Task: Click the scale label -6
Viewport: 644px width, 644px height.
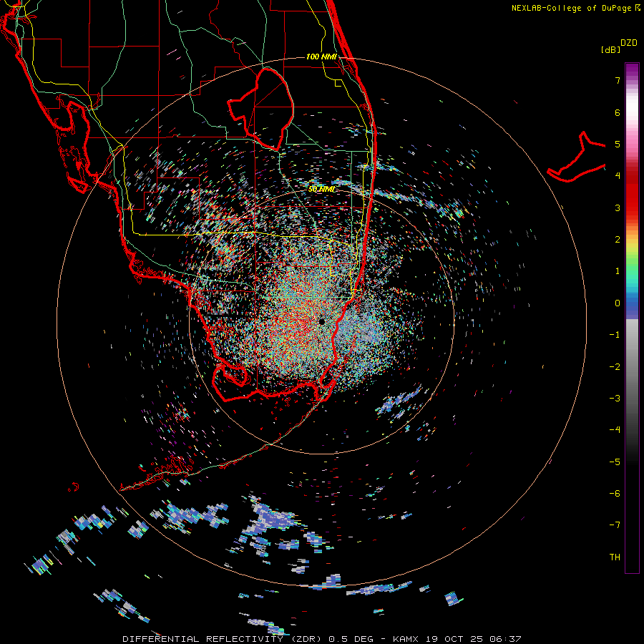Action: click(615, 494)
